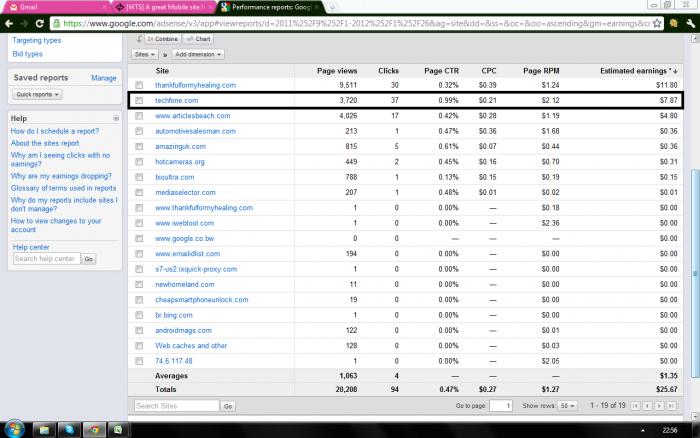
Task: Sort by Page RPM header
Action: click(x=541, y=71)
